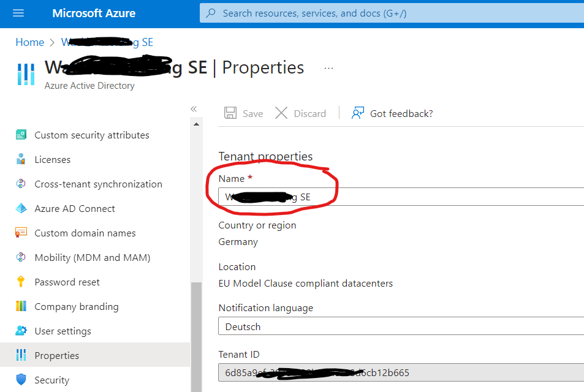Open Got feedback? link
The image size is (584, 392).
click(401, 113)
